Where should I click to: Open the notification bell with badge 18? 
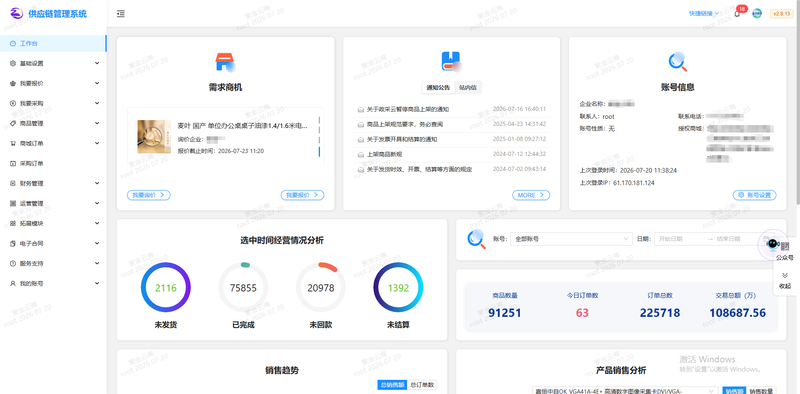pyautogui.click(x=737, y=14)
